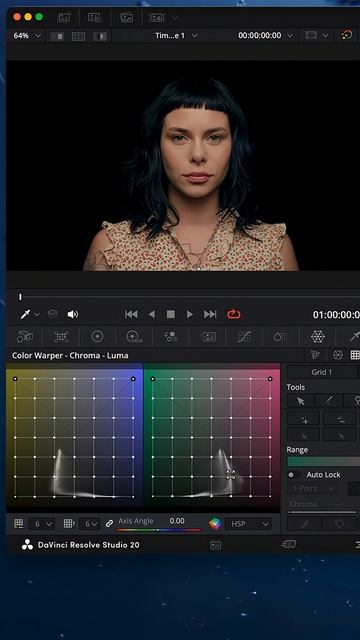This screenshot has width=360, height=640.
Task: Toggle the viewer overlay layers icon
Action: pos(53,314)
